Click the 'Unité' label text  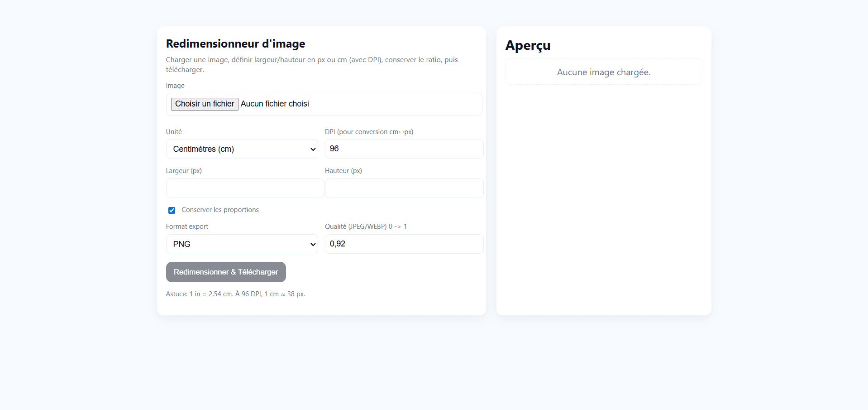pyautogui.click(x=174, y=132)
